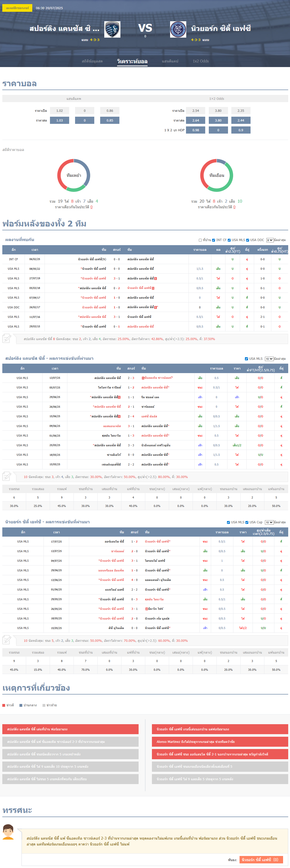Click the note icon beside the 30.00% win-rate summary
The image size is (290, 868).
pyautogui.click(x=7, y=476)
